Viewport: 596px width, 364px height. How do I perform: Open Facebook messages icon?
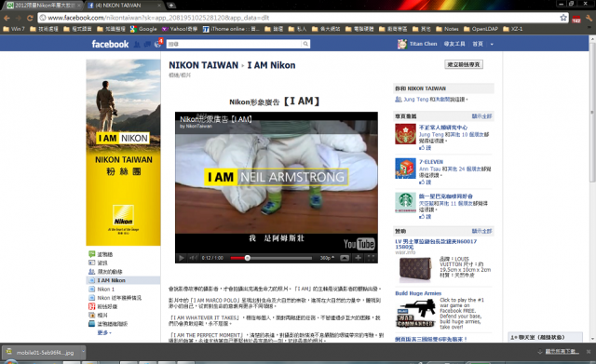pyautogui.click(x=147, y=45)
